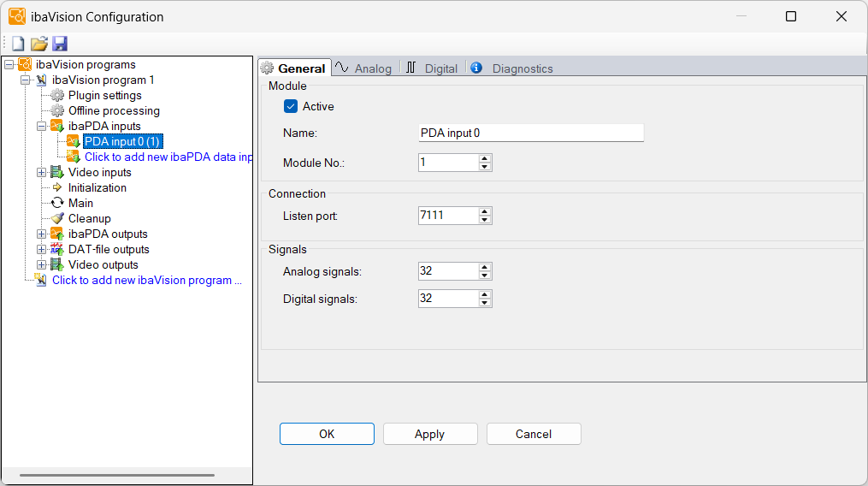The height and width of the screenshot is (486, 868).
Task: Click the Offline processing gear icon
Action: [57, 111]
